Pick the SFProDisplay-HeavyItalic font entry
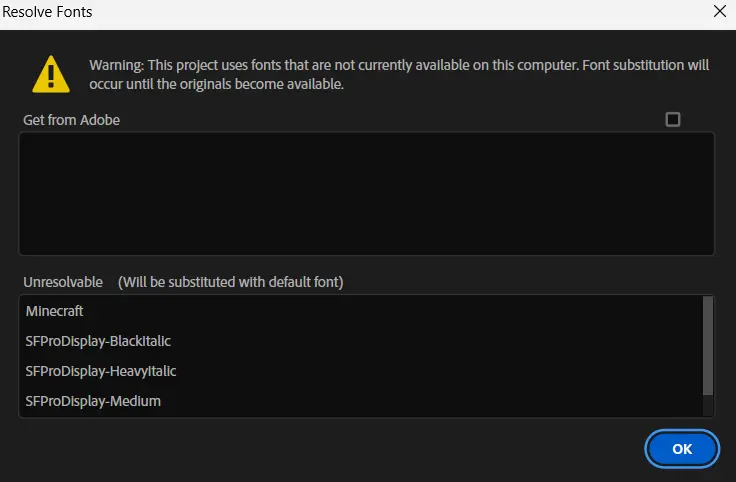This screenshot has height=482, width=736. click(x=101, y=371)
